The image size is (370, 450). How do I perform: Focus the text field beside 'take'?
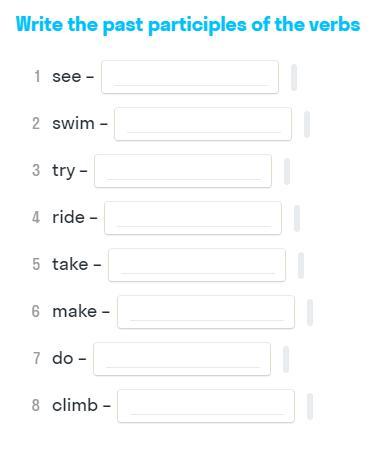(x=197, y=265)
